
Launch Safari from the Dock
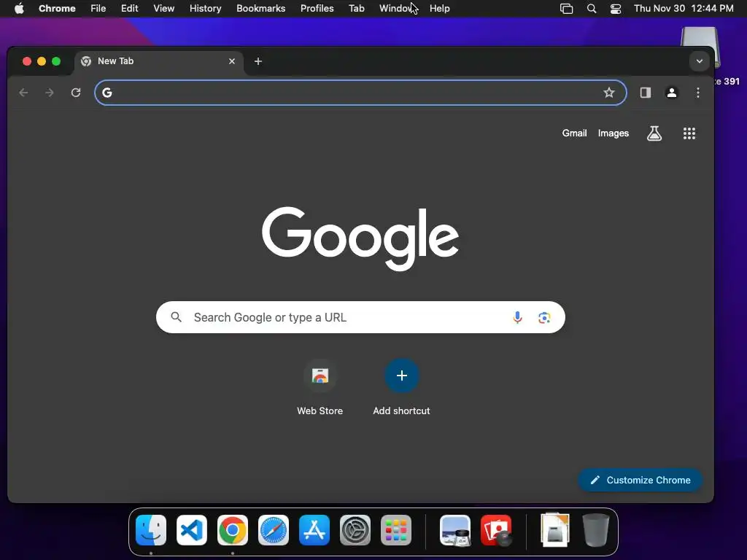(x=274, y=530)
